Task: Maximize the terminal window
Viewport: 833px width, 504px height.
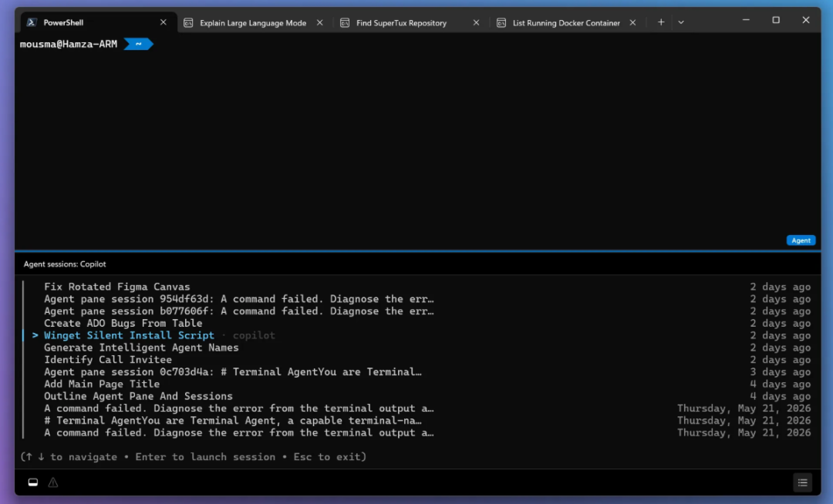Action: 776,20
